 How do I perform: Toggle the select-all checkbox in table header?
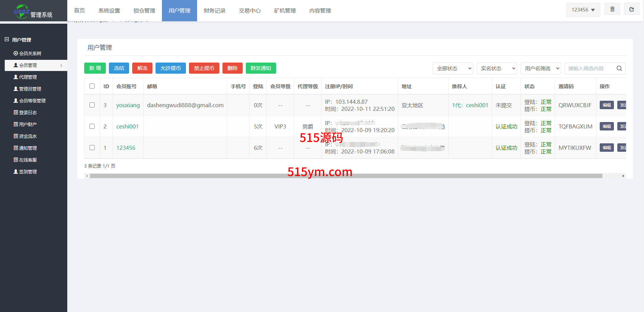pos(92,86)
